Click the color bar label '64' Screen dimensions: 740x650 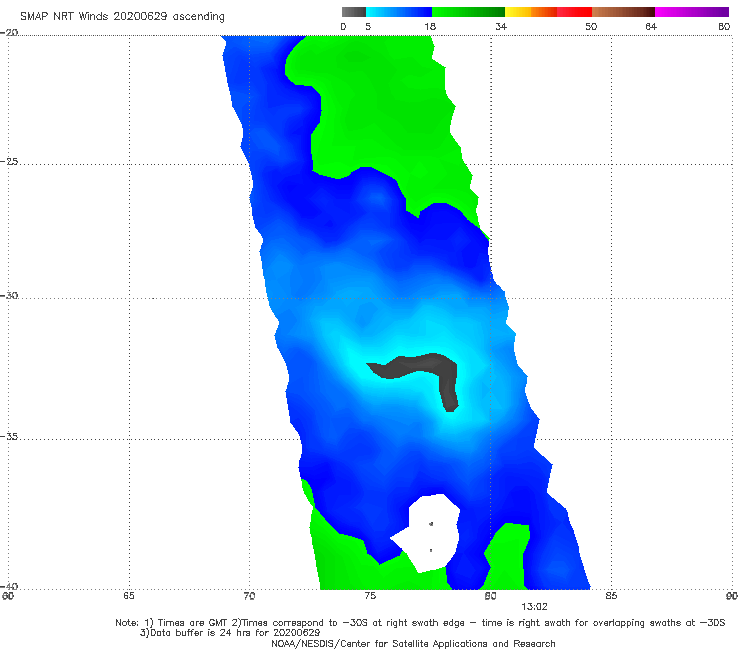coord(651,26)
